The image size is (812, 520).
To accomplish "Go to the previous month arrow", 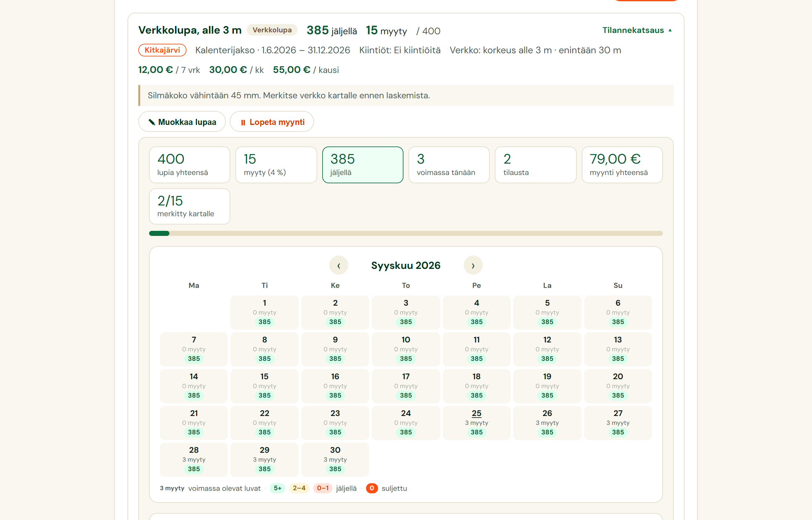I will pyautogui.click(x=339, y=265).
